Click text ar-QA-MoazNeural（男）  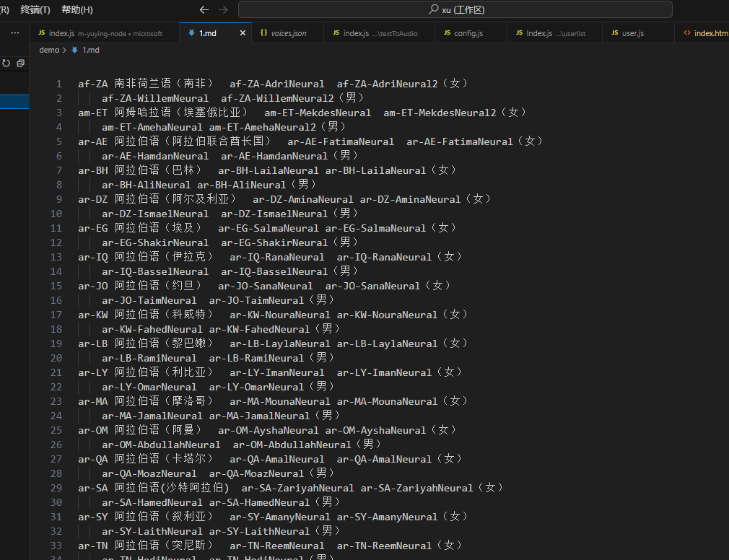point(272,473)
